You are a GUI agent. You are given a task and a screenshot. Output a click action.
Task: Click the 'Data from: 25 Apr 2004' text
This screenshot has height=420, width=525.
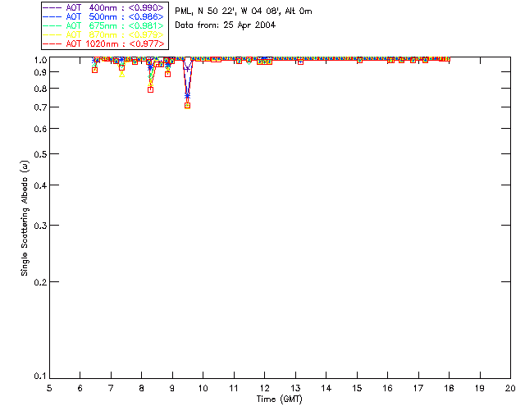pos(225,25)
